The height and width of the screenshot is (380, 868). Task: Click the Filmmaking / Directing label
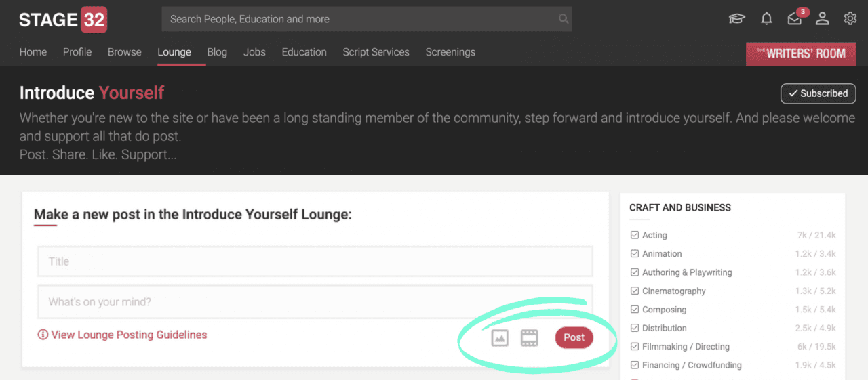coord(686,346)
